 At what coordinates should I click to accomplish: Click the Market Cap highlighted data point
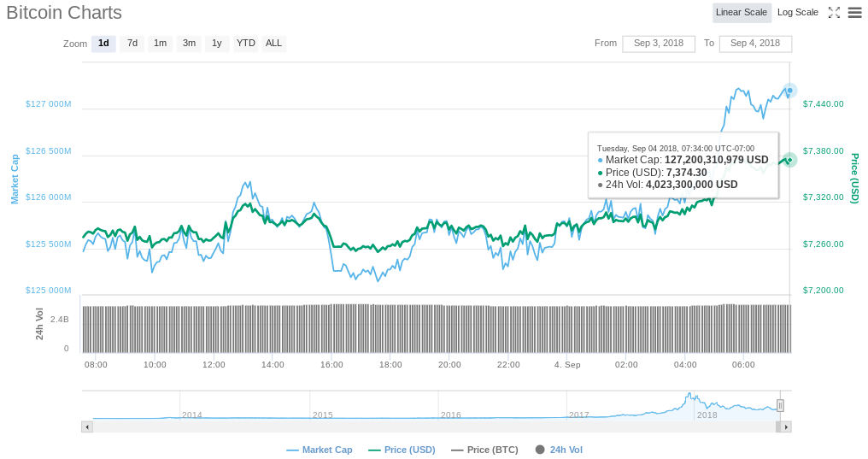click(x=790, y=91)
